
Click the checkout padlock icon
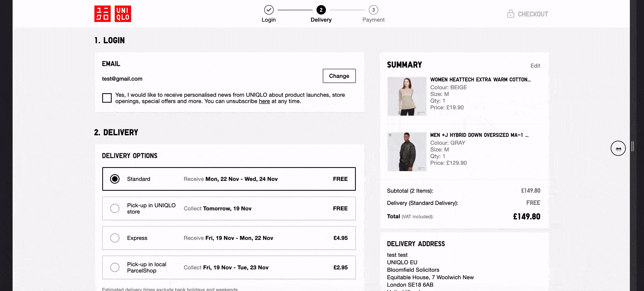pos(511,14)
